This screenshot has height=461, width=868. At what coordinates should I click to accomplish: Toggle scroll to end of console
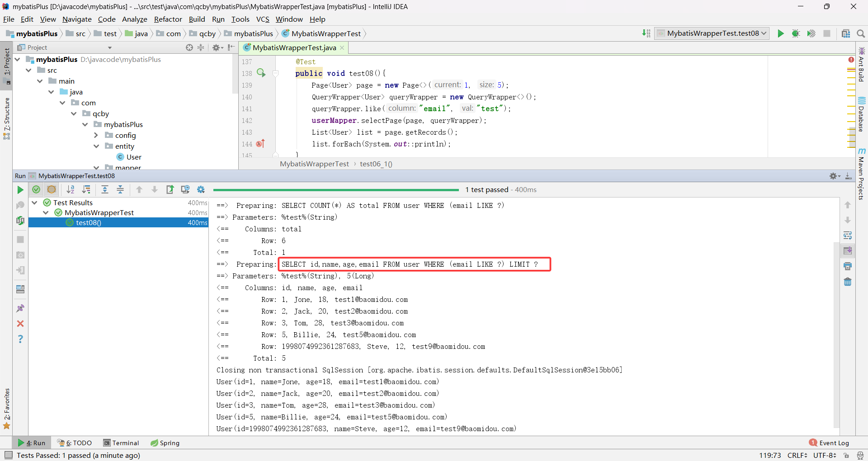[x=848, y=251]
